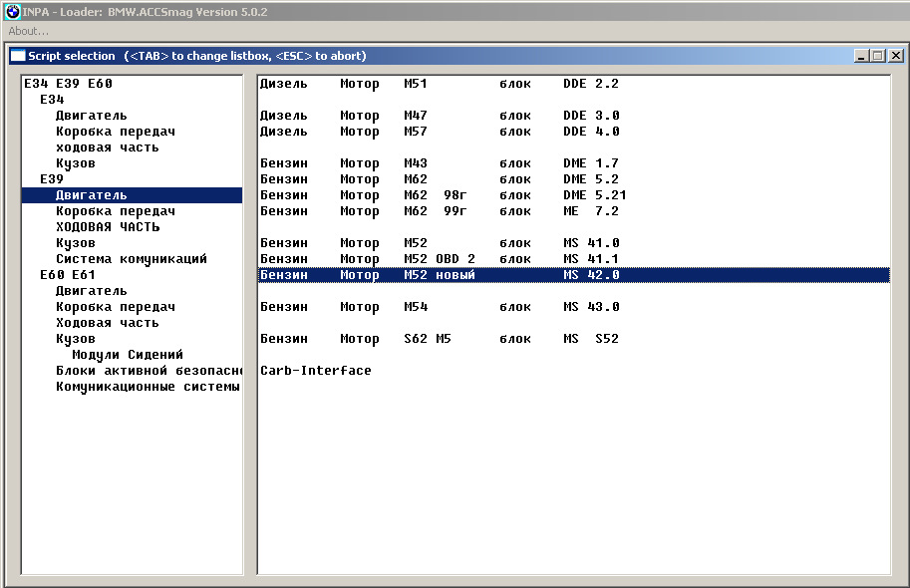Screen dimensions: 910x588
Task: Choose Кузов under the E39 node
Action: coord(76,243)
